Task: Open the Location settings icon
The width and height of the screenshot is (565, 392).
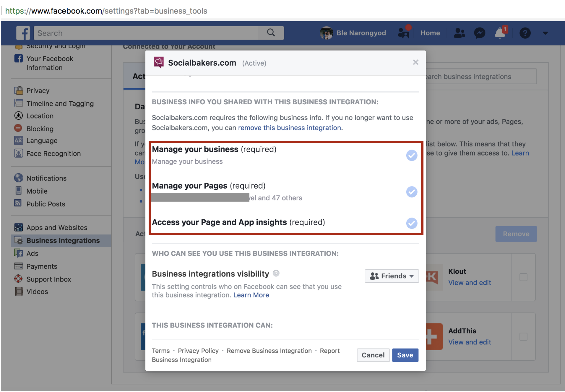Action: (x=19, y=116)
